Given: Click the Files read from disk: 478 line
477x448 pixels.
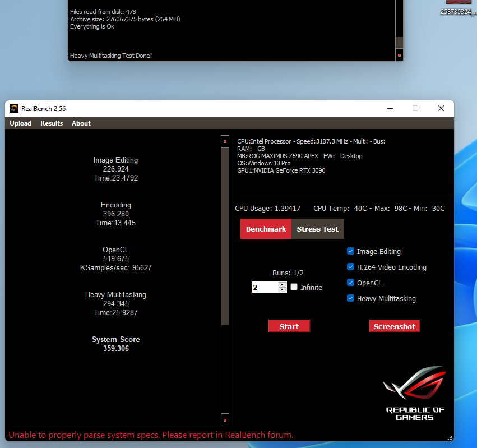Looking at the screenshot, I should pos(103,12).
